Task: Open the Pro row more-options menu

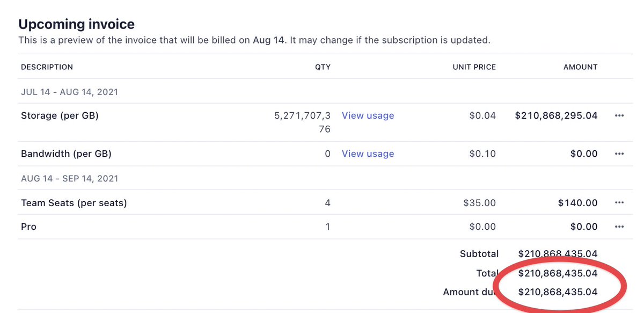Action: (x=619, y=227)
